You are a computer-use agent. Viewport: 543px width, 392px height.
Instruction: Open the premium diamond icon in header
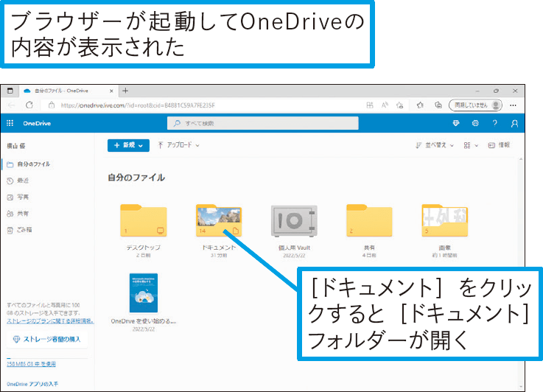coord(456,123)
